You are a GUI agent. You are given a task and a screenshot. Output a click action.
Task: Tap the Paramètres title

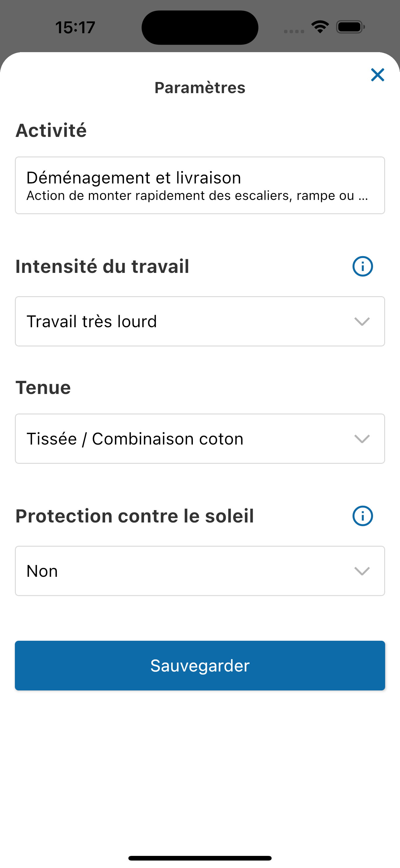200,88
